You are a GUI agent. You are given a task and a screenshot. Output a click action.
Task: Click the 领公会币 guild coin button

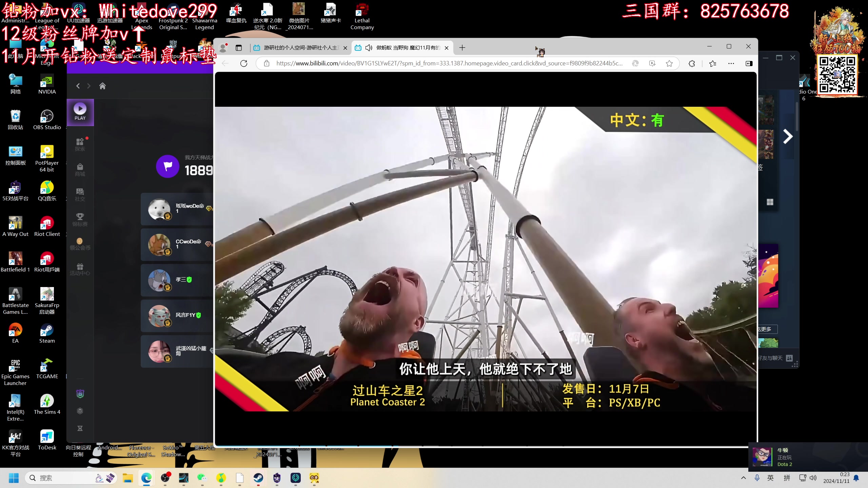coord(80,244)
